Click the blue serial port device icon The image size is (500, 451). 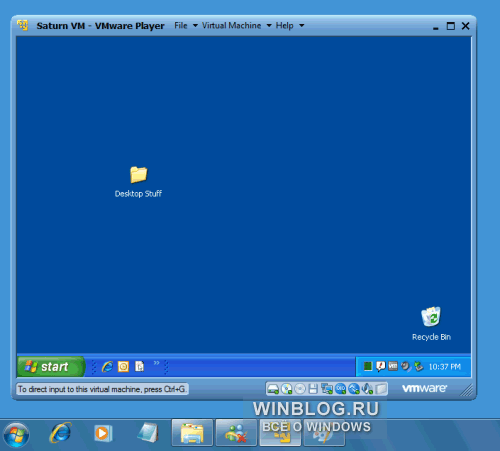[x=340, y=389]
